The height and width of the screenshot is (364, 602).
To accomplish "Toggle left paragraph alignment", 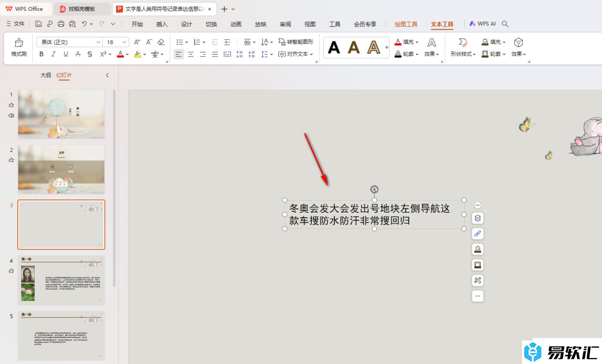I will (179, 55).
